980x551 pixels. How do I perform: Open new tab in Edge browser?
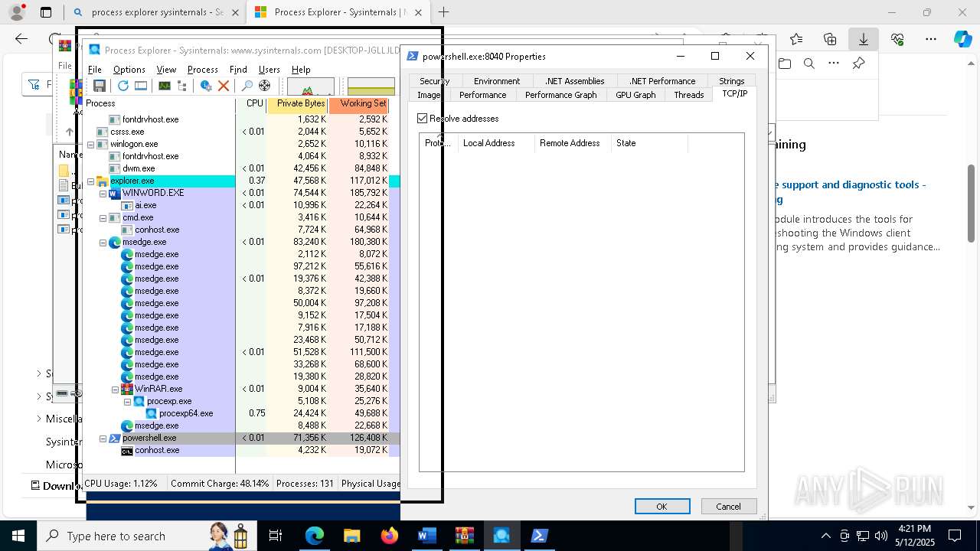click(x=443, y=12)
